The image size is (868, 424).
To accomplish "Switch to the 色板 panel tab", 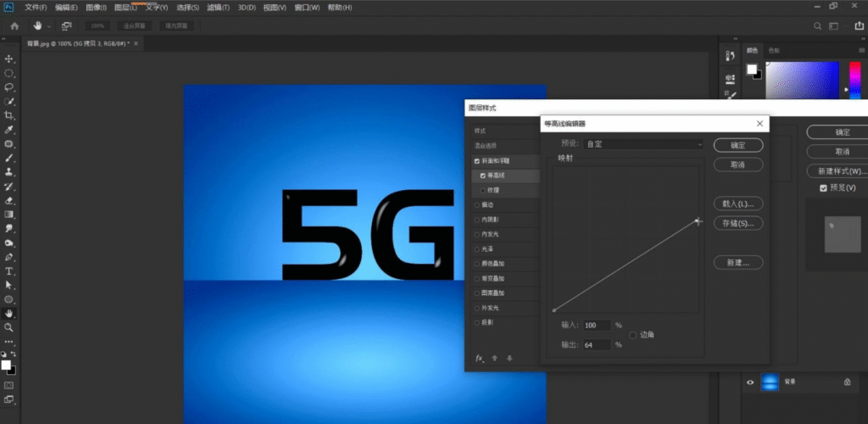I will (773, 50).
